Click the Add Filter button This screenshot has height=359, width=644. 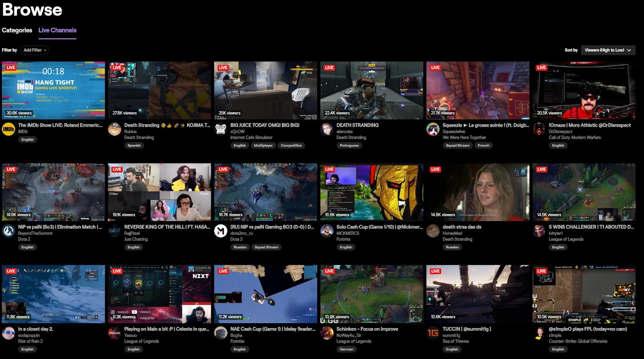coord(35,50)
